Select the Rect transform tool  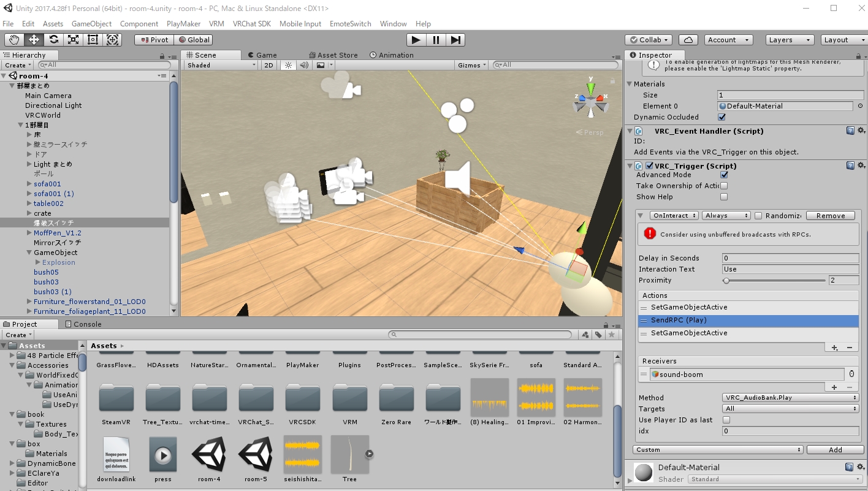[x=93, y=40]
